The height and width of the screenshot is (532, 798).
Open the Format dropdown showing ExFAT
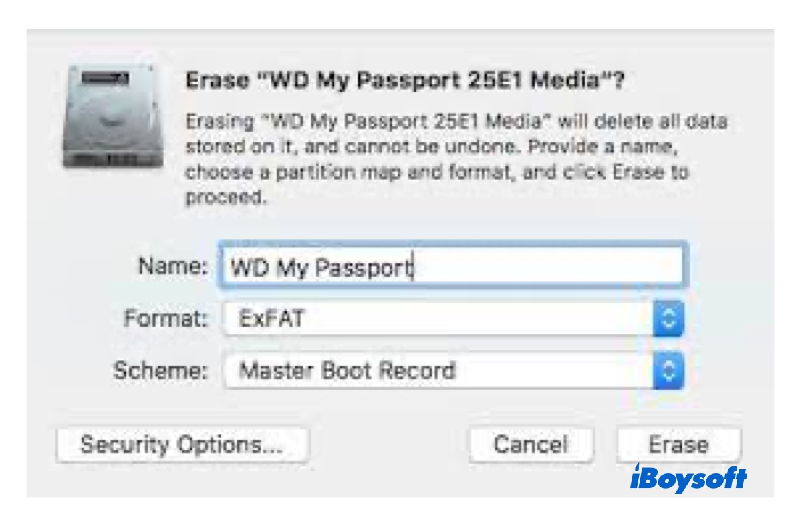(x=439, y=319)
